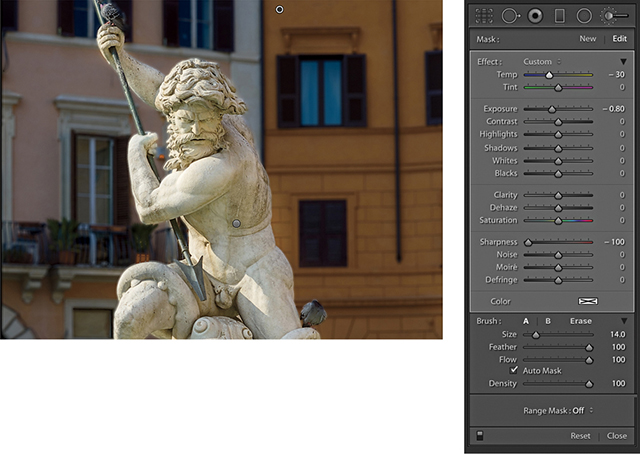Screen dimensions: 640x454
Task: Select the Graduated Filter tool
Action: 560,15
